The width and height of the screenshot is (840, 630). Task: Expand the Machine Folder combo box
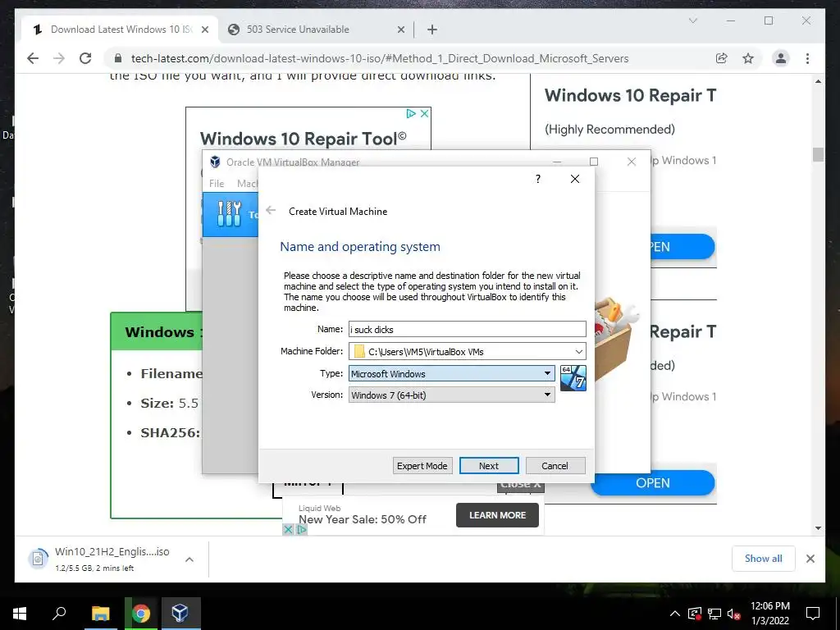(578, 351)
